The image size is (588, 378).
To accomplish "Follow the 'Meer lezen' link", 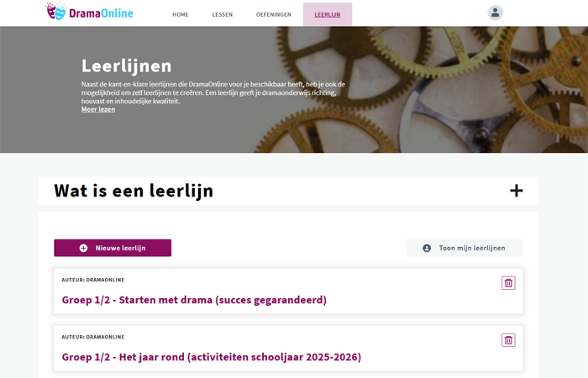I will point(98,109).
